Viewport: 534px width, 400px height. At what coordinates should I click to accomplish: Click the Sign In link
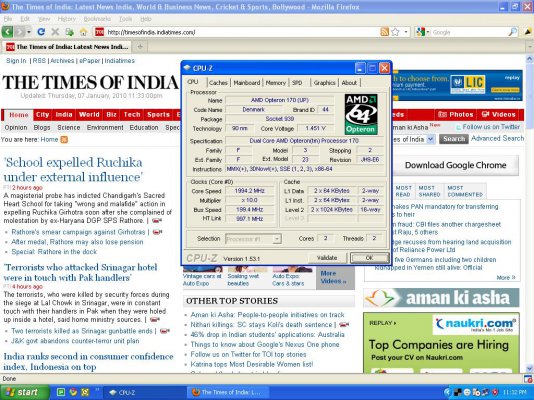(16, 61)
